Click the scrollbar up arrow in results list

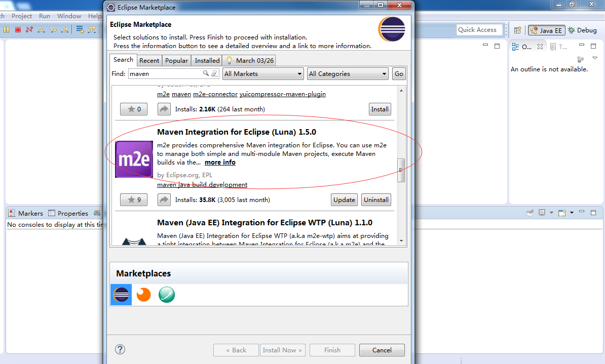point(401,91)
